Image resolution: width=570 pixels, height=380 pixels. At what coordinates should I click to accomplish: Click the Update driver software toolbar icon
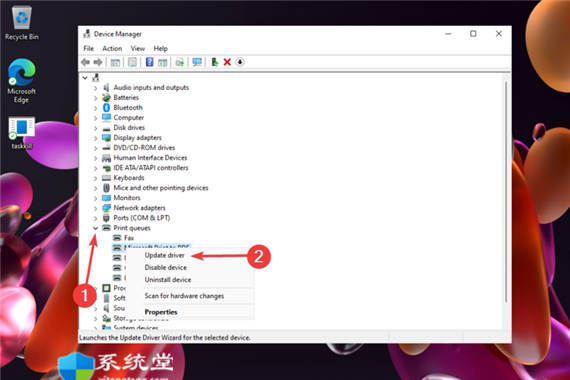(x=180, y=63)
